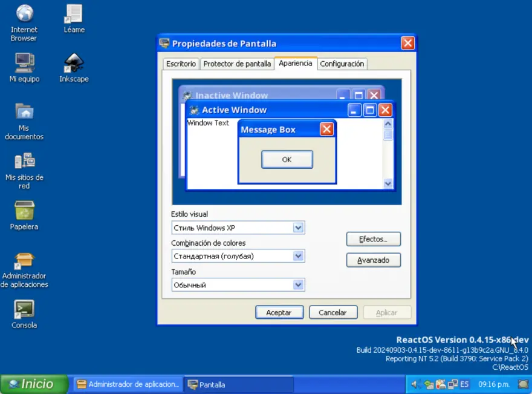Click the monitor icon in Propiedades de Pantalla title
Viewport: 532px width, 394px height.
coord(164,43)
